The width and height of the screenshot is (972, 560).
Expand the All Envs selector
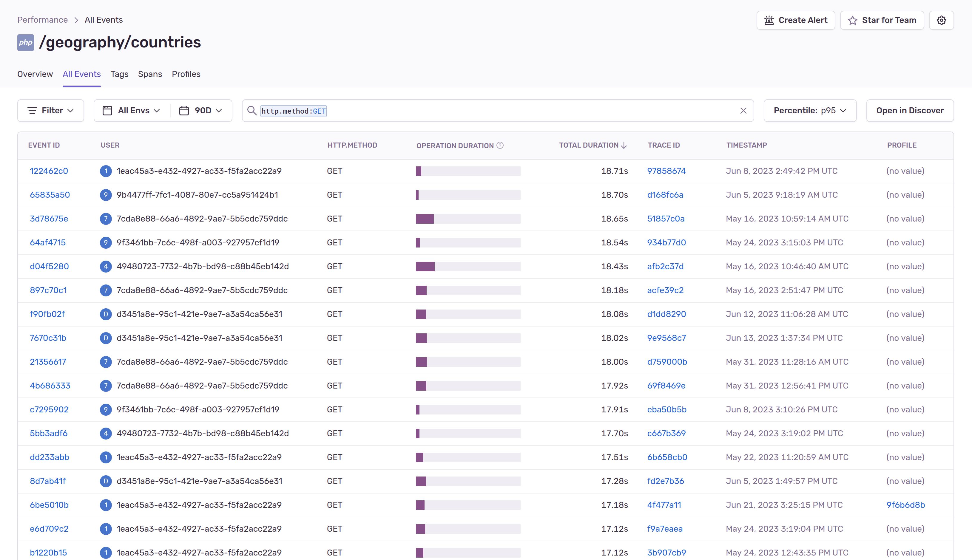(132, 111)
